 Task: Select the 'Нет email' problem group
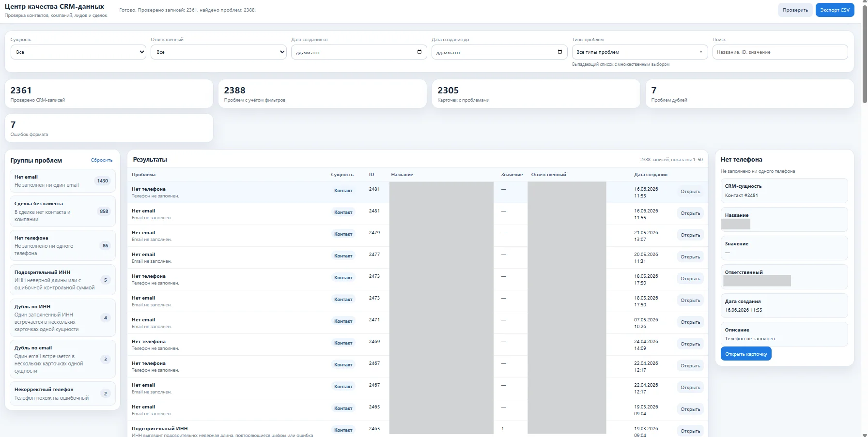click(62, 181)
